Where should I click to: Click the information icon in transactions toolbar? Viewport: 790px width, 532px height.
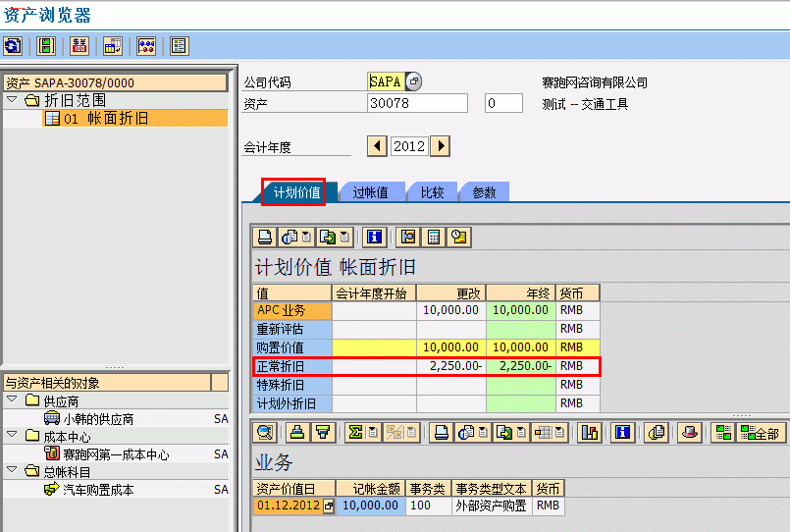pyautogui.click(x=623, y=432)
